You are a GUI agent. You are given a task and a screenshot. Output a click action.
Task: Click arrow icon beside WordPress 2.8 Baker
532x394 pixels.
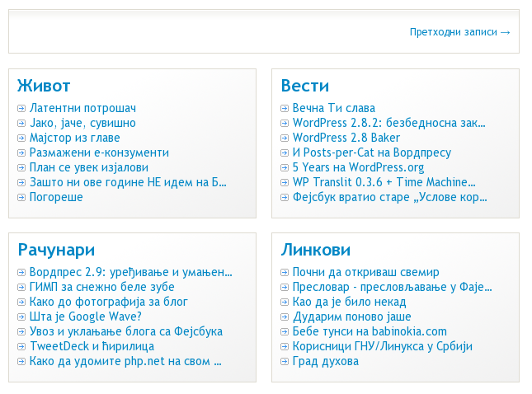tap(285, 138)
